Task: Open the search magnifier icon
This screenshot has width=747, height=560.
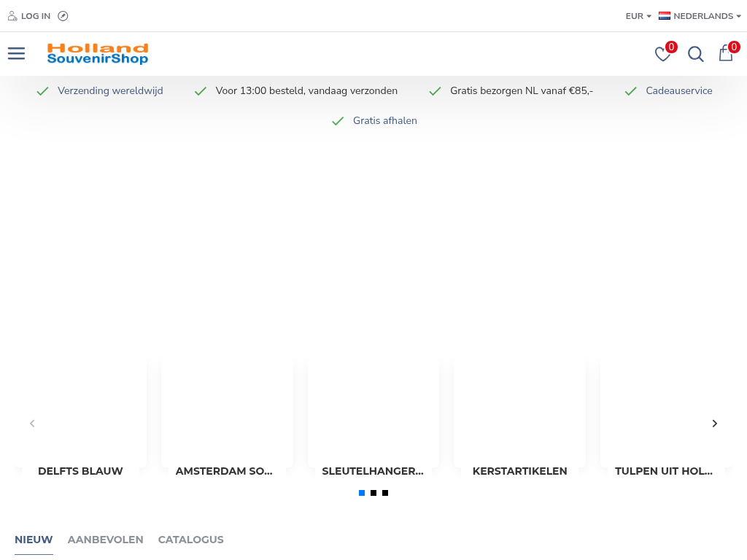Action: click(x=696, y=54)
